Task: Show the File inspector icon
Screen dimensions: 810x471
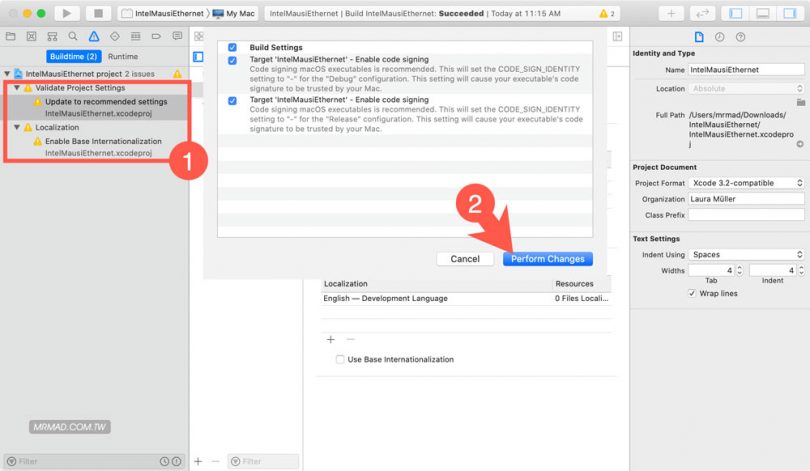Action: click(x=699, y=37)
